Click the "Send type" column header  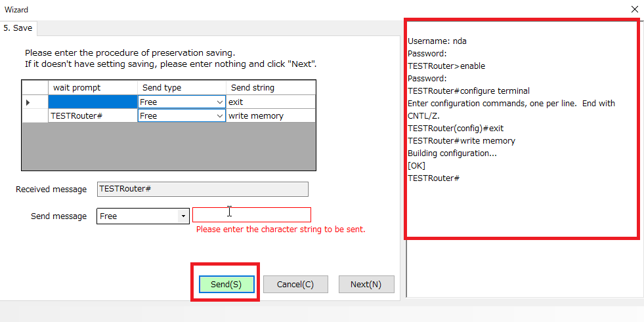point(182,88)
